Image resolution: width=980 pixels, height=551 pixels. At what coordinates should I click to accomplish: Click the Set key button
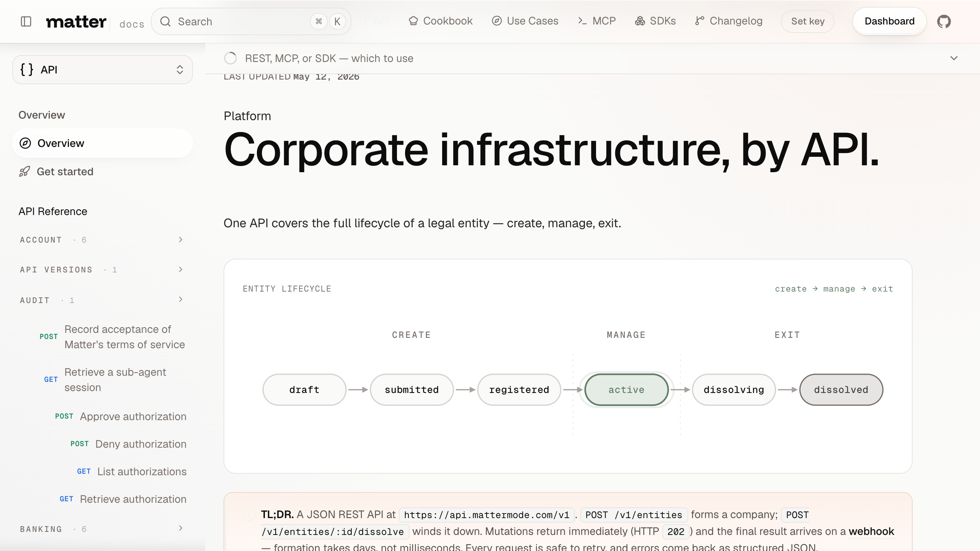pyautogui.click(x=808, y=21)
